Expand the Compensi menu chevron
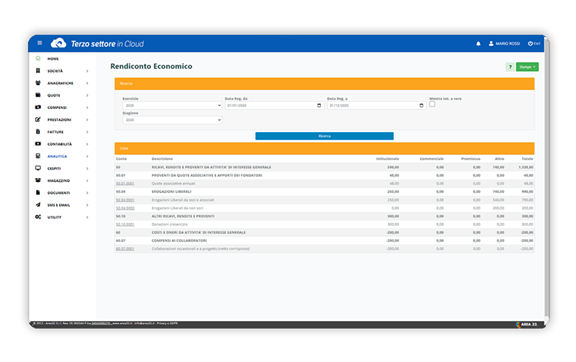Screen dimensions: 576x362 click(87, 107)
